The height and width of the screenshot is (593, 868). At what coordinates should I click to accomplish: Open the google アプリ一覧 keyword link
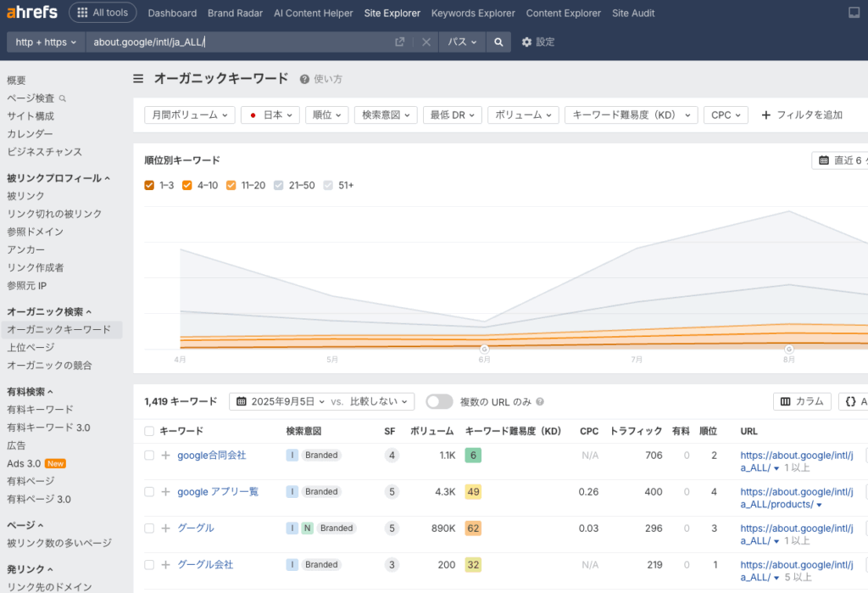218,491
